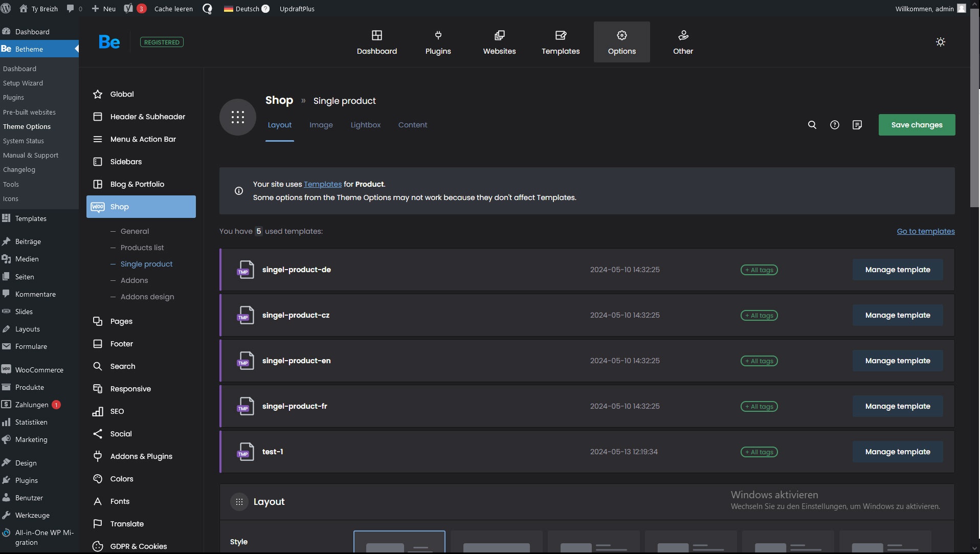980x554 pixels.
Task: Select the Addons shop sub-item
Action: 134,280
